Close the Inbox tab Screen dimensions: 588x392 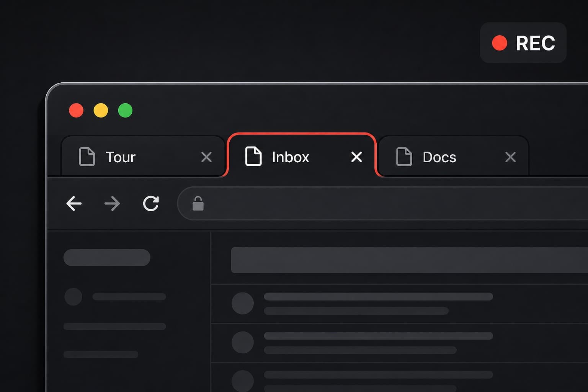pyautogui.click(x=356, y=157)
